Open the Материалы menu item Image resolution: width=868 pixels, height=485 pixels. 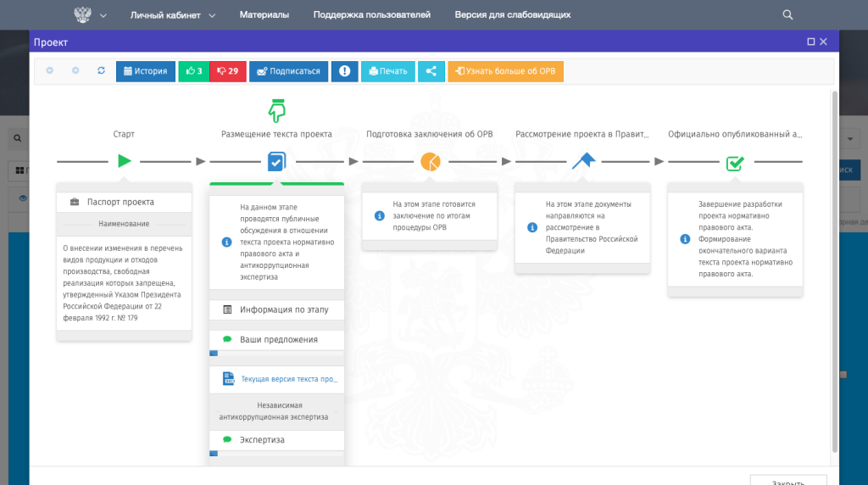pos(264,15)
